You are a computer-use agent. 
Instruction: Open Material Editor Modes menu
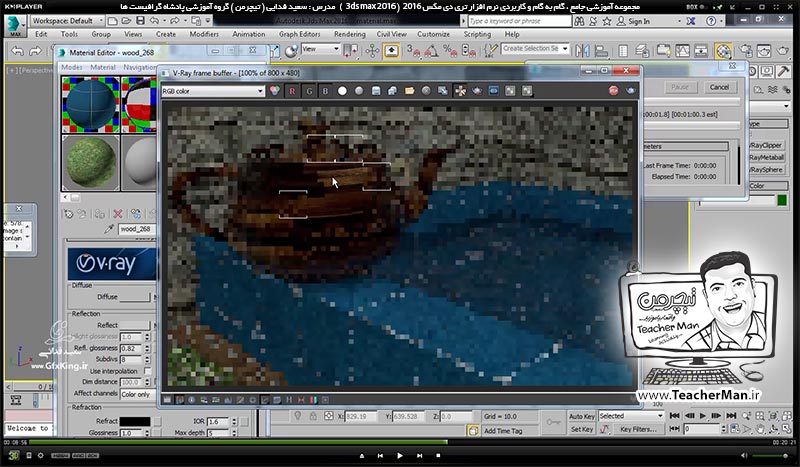(x=72, y=67)
